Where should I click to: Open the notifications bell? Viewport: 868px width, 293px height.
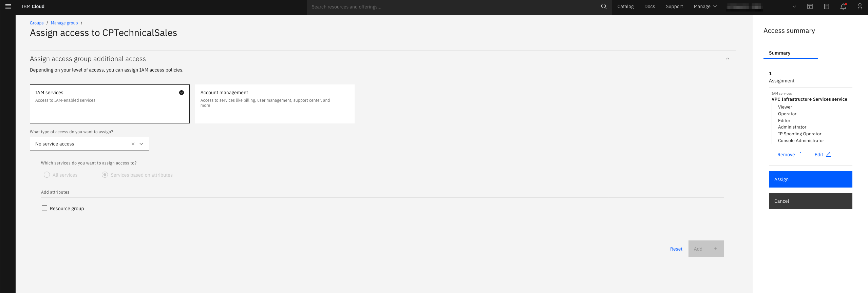point(843,6)
